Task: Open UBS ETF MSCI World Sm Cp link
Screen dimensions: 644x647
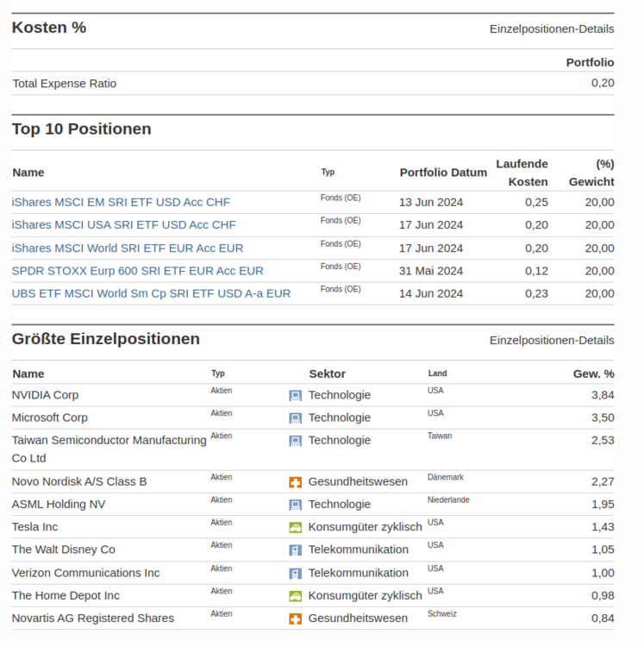Action: tap(151, 293)
